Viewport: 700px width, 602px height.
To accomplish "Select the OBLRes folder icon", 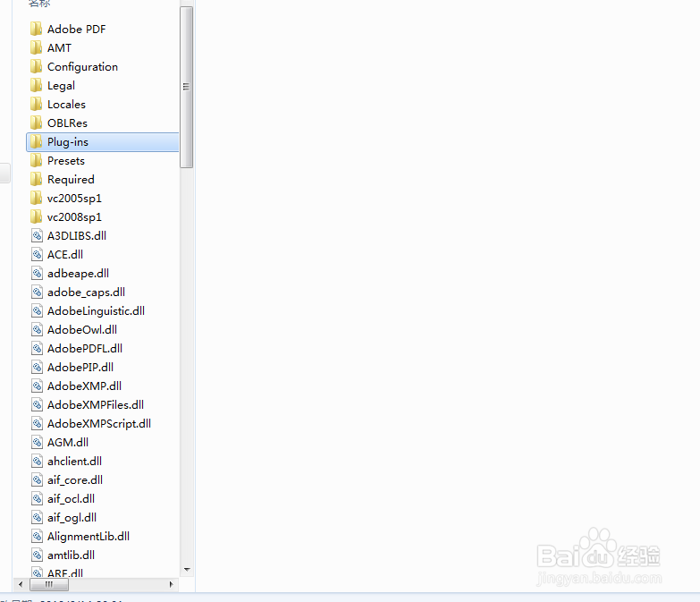I will [36, 123].
